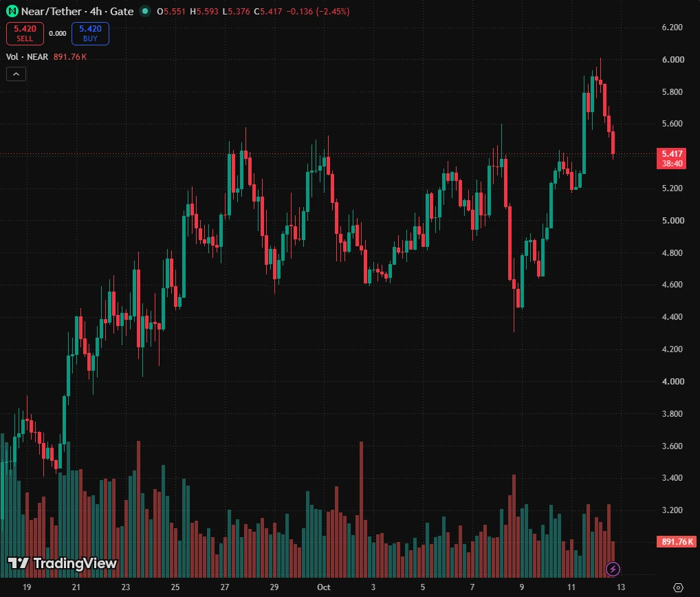Image resolution: width=700 pixels, height=597 pixels.
Task: Click the 3.600 price axis label
Action: point(672,446)
